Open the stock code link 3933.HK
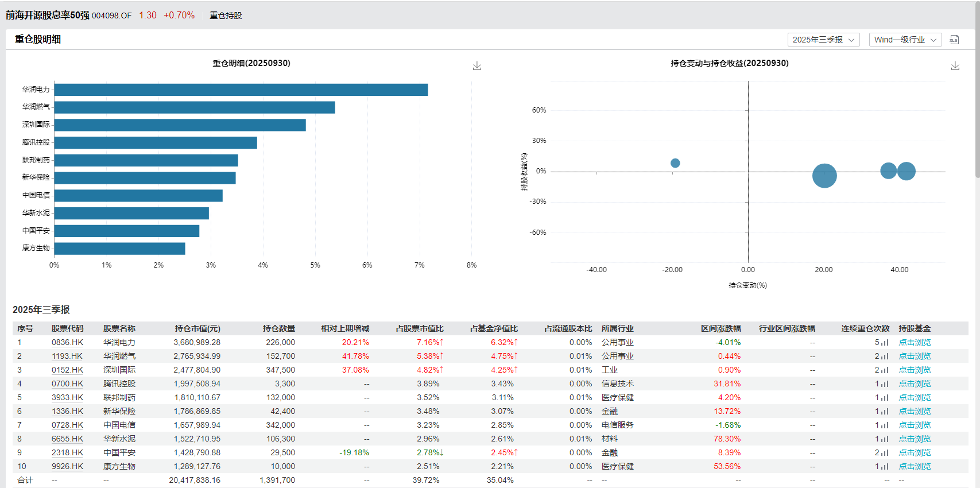 (x=67, y=398)
